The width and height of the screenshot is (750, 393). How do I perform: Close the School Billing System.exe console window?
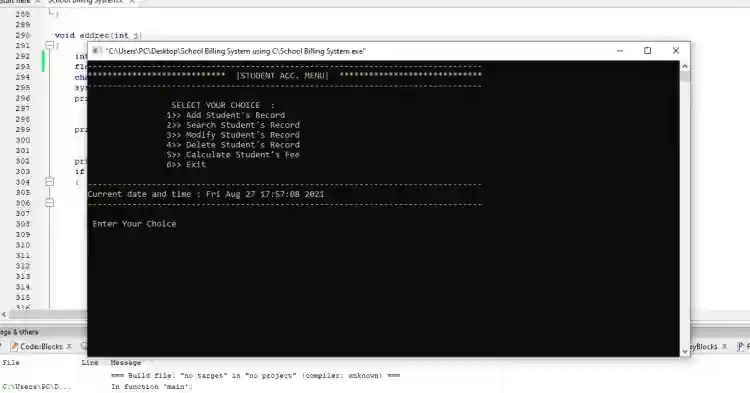675,51
